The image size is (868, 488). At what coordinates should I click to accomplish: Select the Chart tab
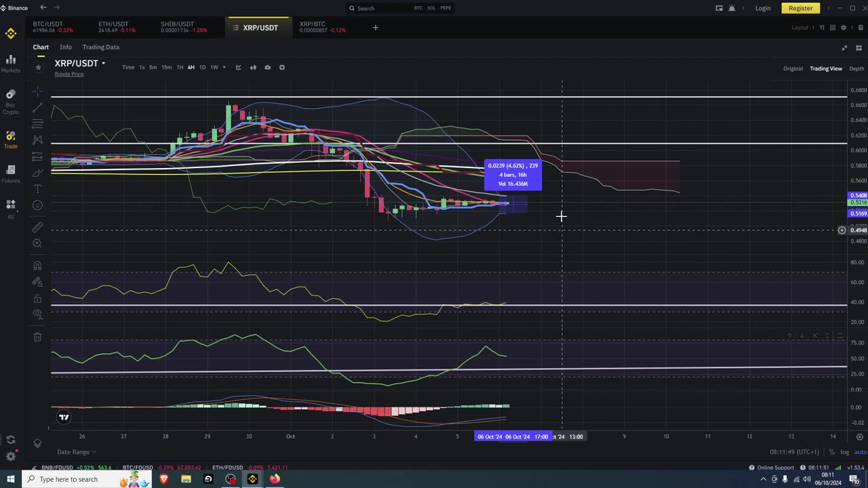(x=41, y=47)
